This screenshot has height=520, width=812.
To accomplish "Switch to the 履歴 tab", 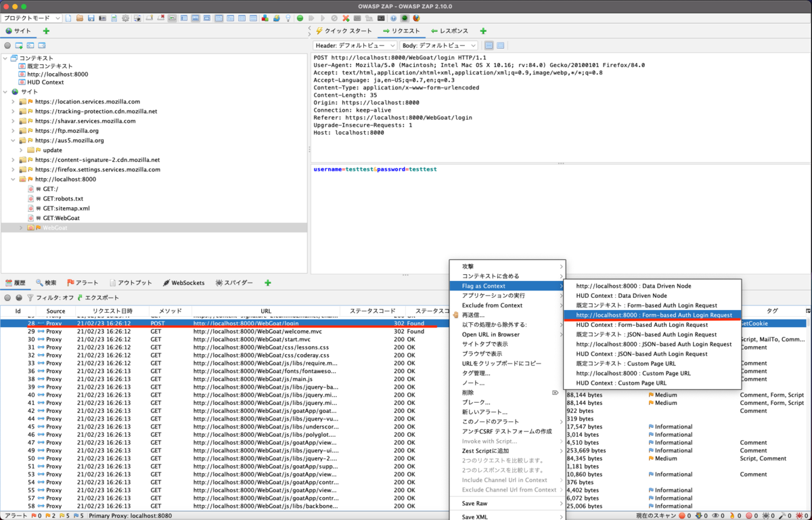I will click(x=16, y=282).
